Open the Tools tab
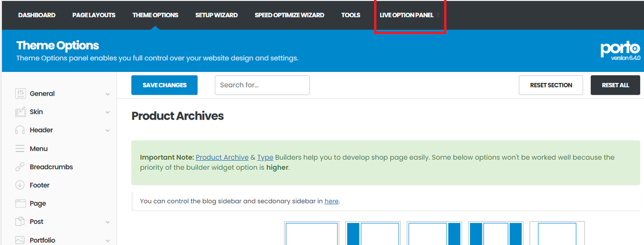 (x=351, y=15)
